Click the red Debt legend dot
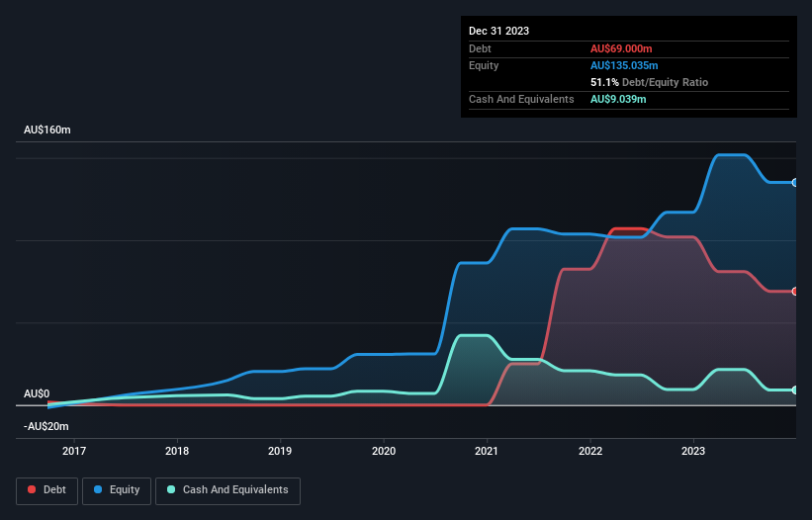Image resolution: width=812 pixels, height=520 pixels. [32, 489]
